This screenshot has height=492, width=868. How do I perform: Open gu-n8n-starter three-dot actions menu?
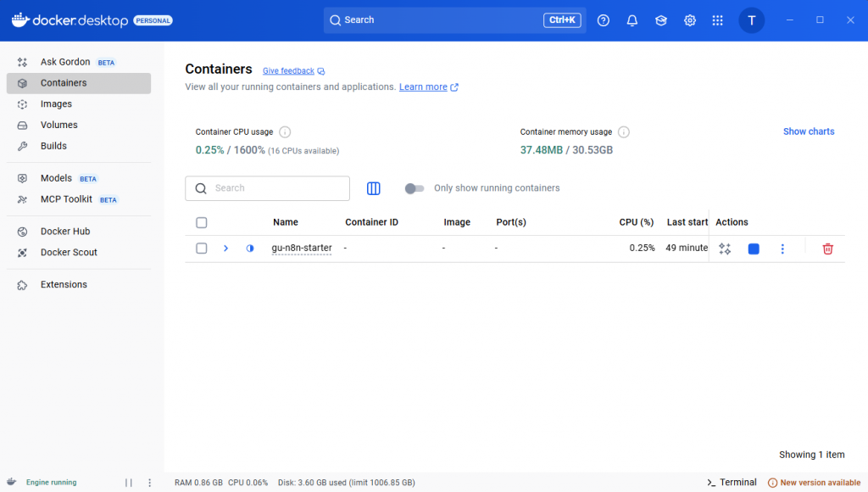(x=782, y=249)
